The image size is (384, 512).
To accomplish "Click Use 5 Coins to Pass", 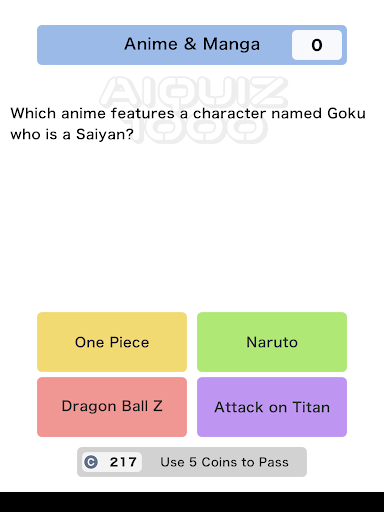I will (x=224, y=462).
